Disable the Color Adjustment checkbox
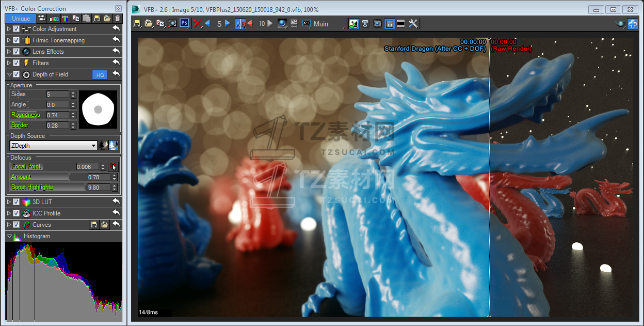The image size is (644, 326). pyautogui.click(x=17, y=29)
